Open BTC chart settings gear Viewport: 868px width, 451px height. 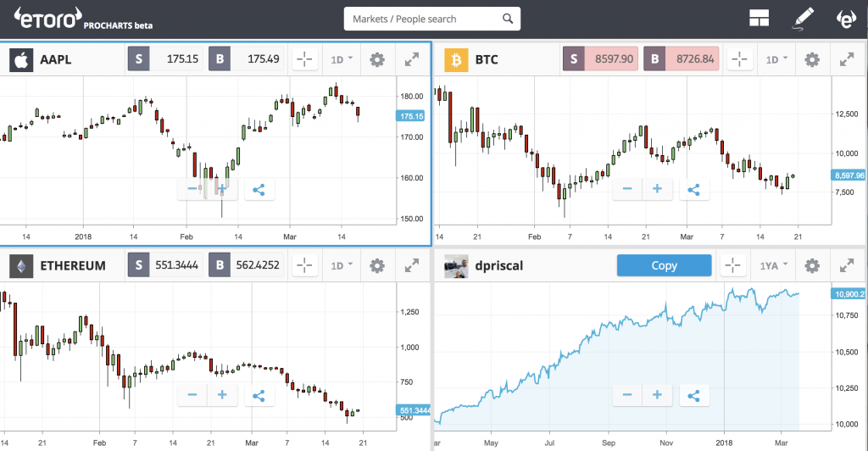[x=812, y=59]
